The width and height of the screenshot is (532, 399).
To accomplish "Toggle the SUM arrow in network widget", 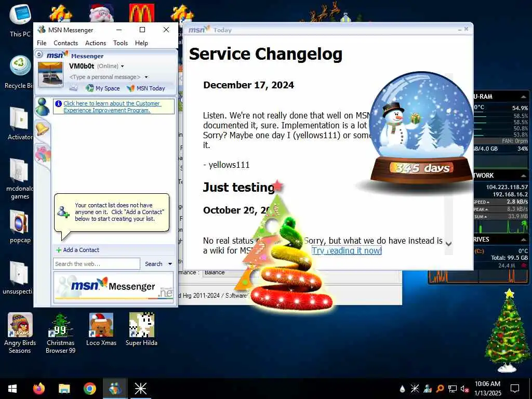I will (486, 217).
